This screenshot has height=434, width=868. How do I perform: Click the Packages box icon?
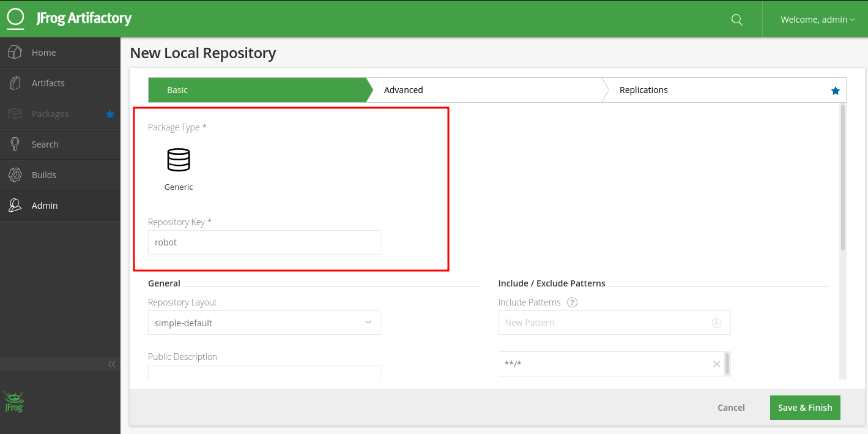[x=15, y=114]
